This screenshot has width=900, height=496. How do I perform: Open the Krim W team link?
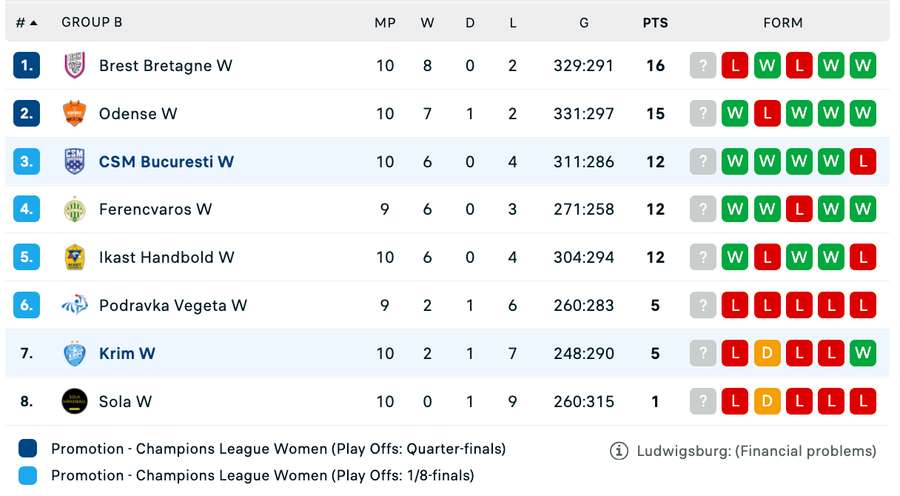point(127,354)
